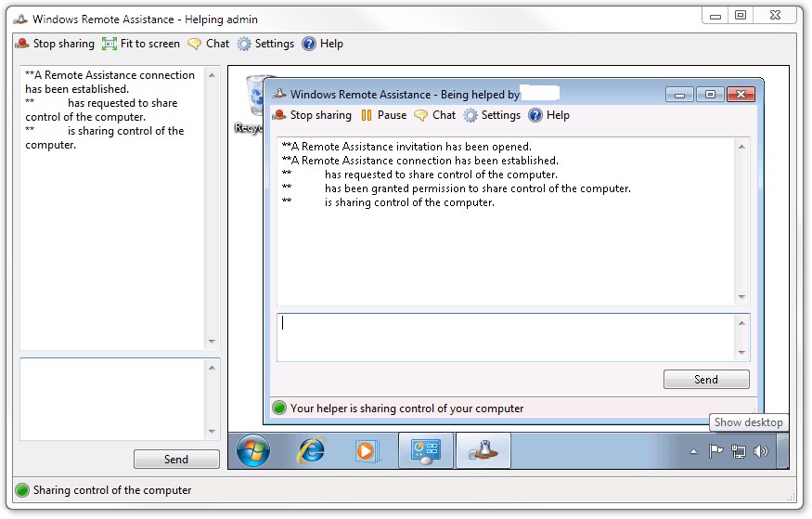Select the Remote Assistance taskbar button
812x519 pixels.
click(483, 450)
